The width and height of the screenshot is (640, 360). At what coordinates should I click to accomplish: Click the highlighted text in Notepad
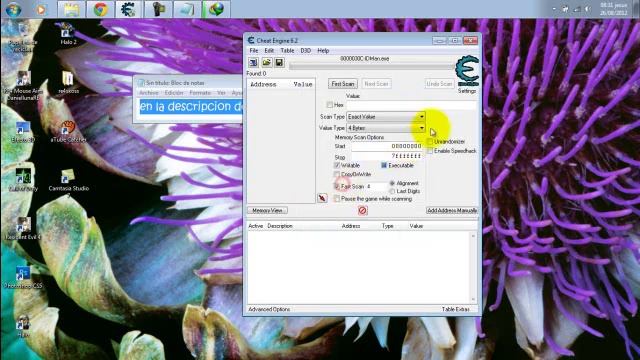[191, 107]
